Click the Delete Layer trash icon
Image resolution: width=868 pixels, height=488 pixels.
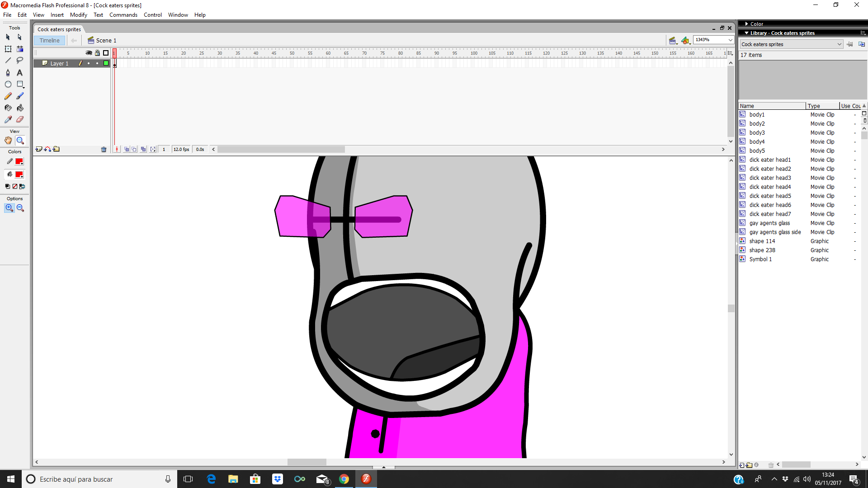pos(104,150)
